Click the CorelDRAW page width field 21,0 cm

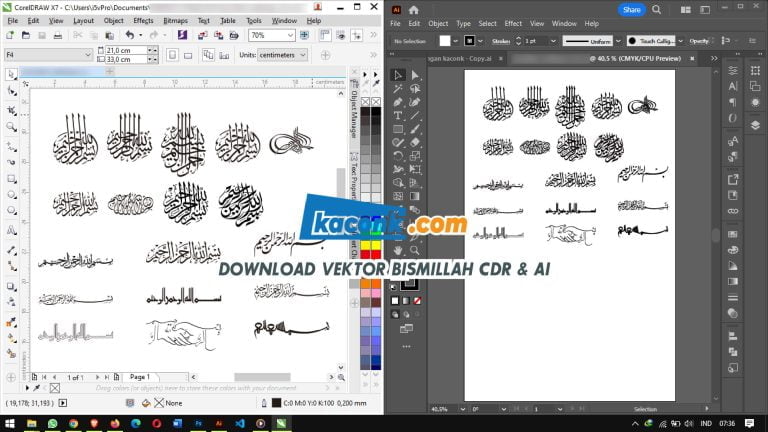[125, 50]
